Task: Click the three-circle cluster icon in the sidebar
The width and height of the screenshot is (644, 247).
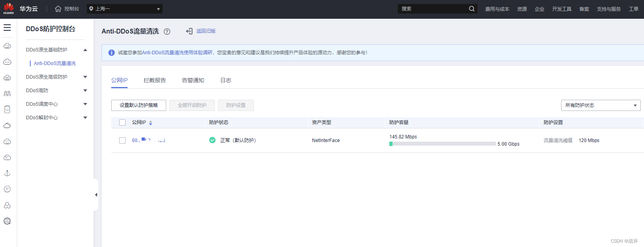Action: pos(7,205)
